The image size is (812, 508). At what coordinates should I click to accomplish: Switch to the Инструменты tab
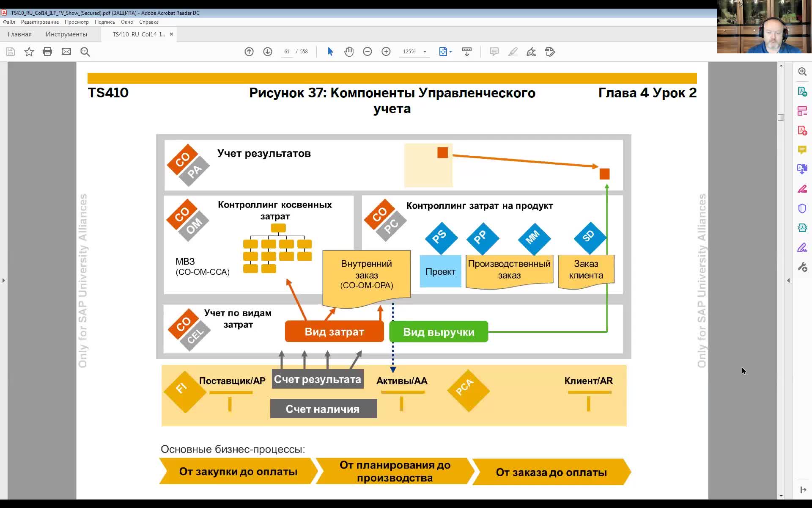coord(66,34)
